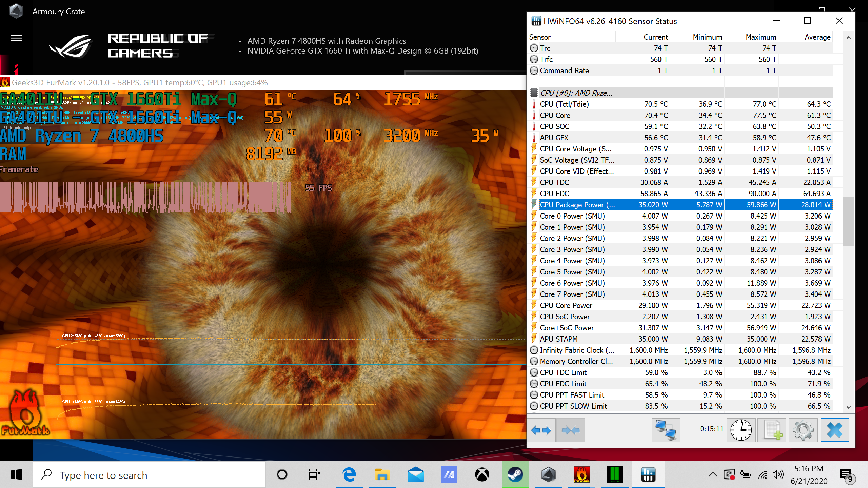Click the FurMark logo in render window
This screenshot has width=868, height=488.
point(25,412)
